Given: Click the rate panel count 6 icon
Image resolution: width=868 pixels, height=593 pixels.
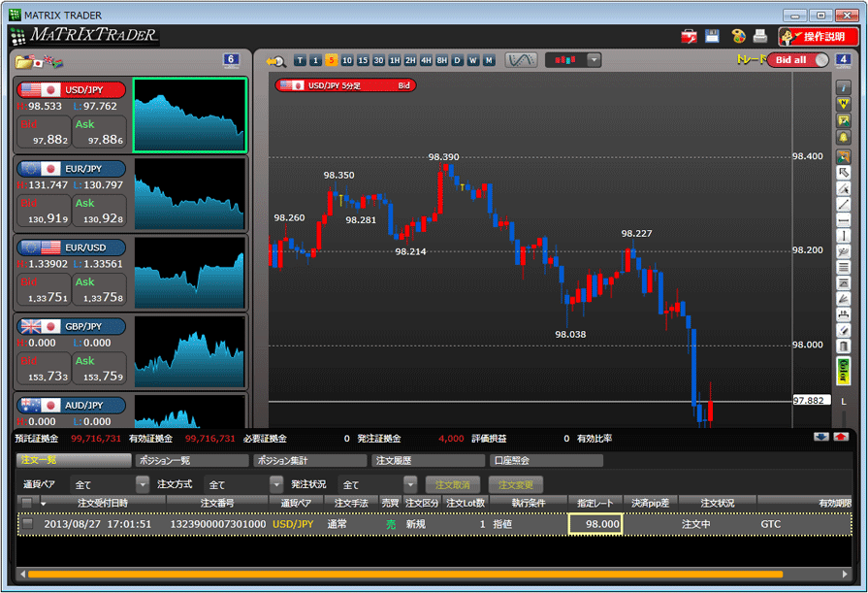Looking at the screenshot, I should (231, 60).
